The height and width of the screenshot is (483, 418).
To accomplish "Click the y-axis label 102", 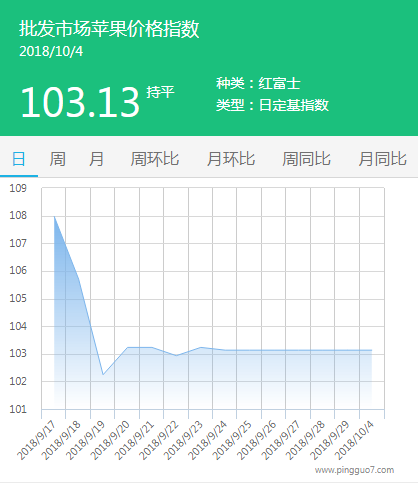I will (18, 381).
